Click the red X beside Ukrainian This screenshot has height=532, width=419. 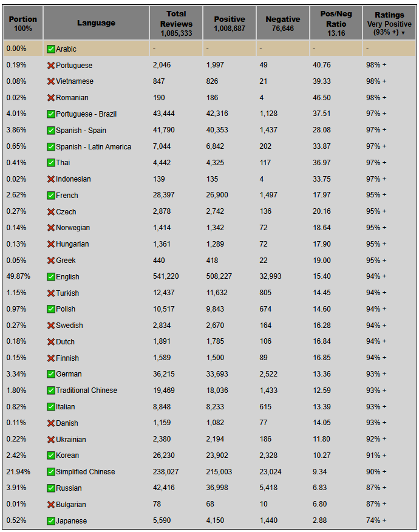click(51, 440)
